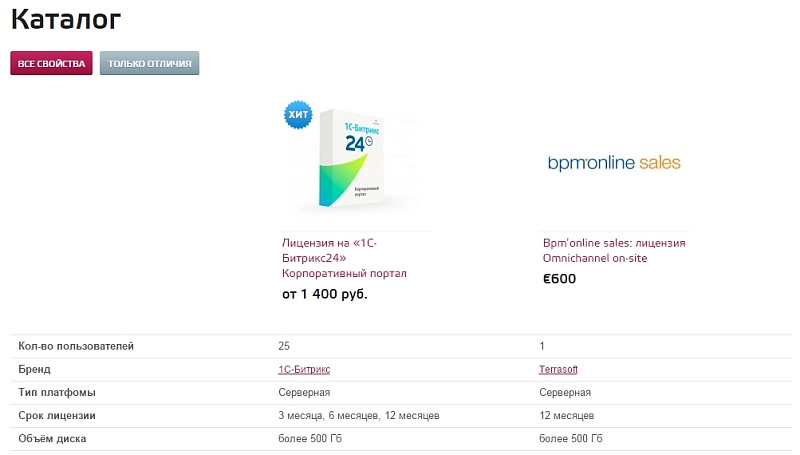The height and width of the screenshot is (455, 800).
Task: Switch to ТОЛЬКО ОТЛИЧИЯ view
Action: point(150,63)
